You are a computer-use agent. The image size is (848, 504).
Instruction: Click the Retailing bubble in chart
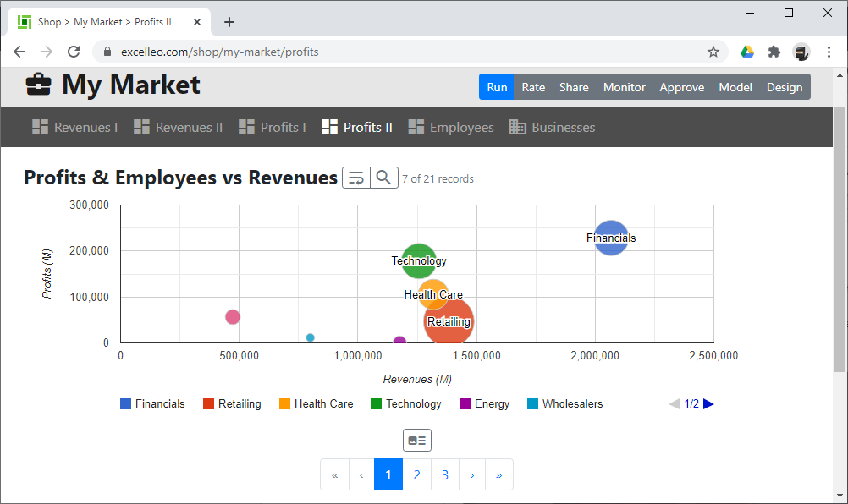[x=449, y=320]
